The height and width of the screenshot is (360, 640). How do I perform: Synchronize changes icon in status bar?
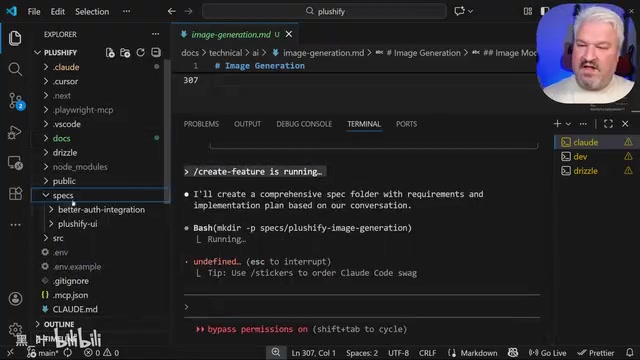(x=67, y=353)
